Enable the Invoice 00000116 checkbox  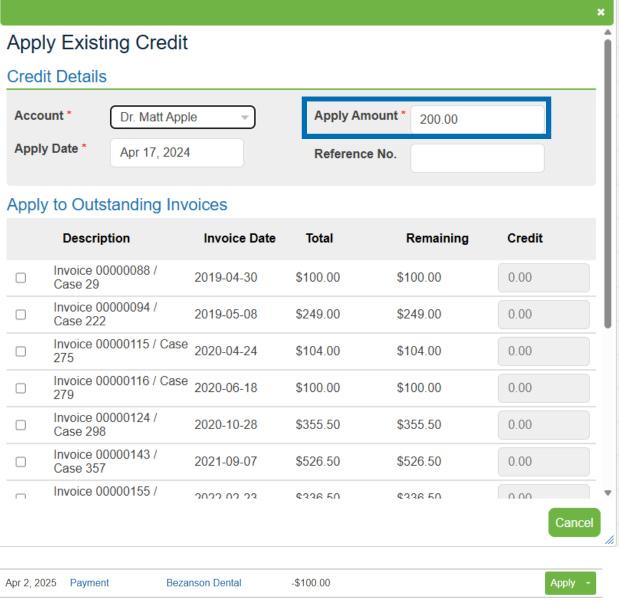pyautogui.click(x=21, y=388)
